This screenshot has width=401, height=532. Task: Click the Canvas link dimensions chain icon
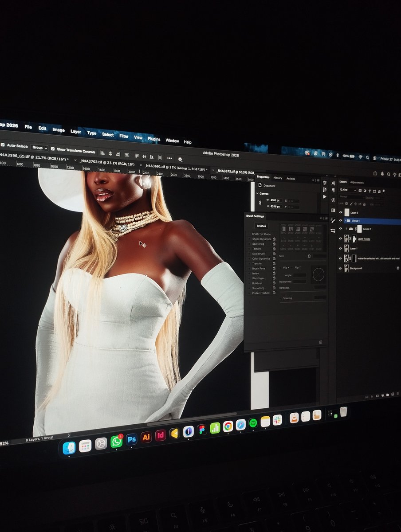click(260, 203)
